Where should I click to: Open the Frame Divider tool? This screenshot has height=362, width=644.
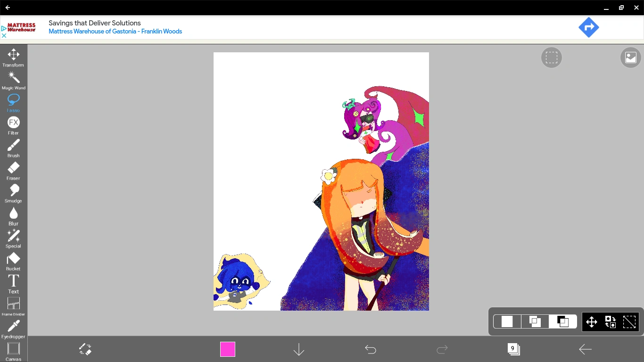(x=13, y=305)
